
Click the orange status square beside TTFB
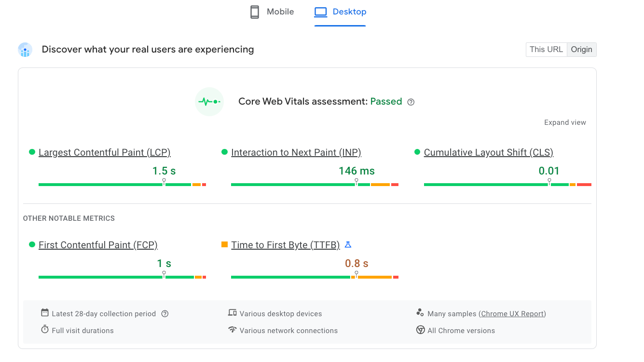click(224, 244)
